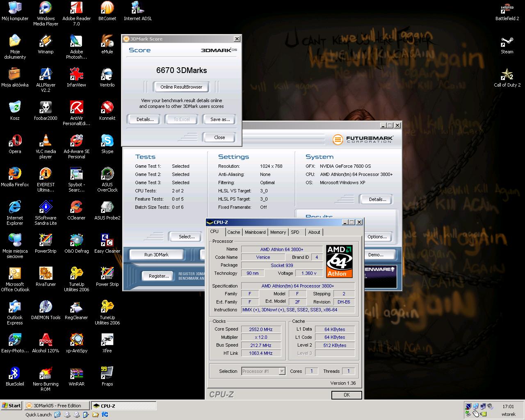Open the BitComet desktop icon
Image resolution: width=525 pixels, height=420 pixels.
pos(107,11)
